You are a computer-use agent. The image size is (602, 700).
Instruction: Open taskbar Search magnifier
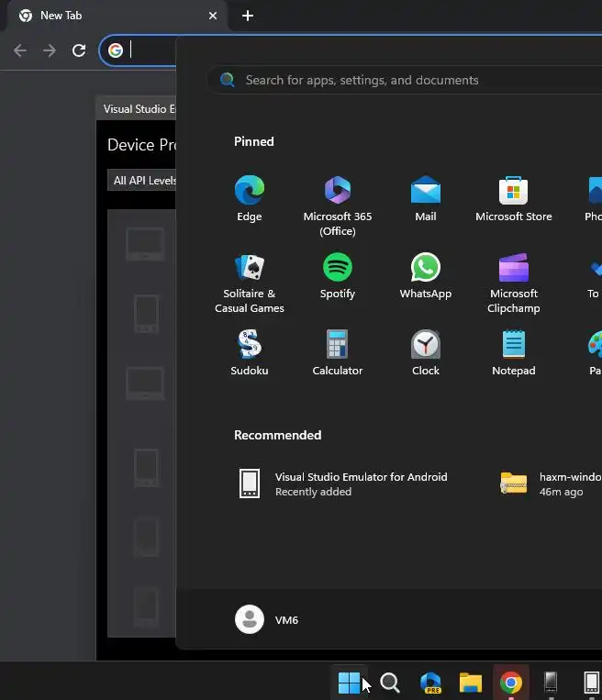[389, 683]
